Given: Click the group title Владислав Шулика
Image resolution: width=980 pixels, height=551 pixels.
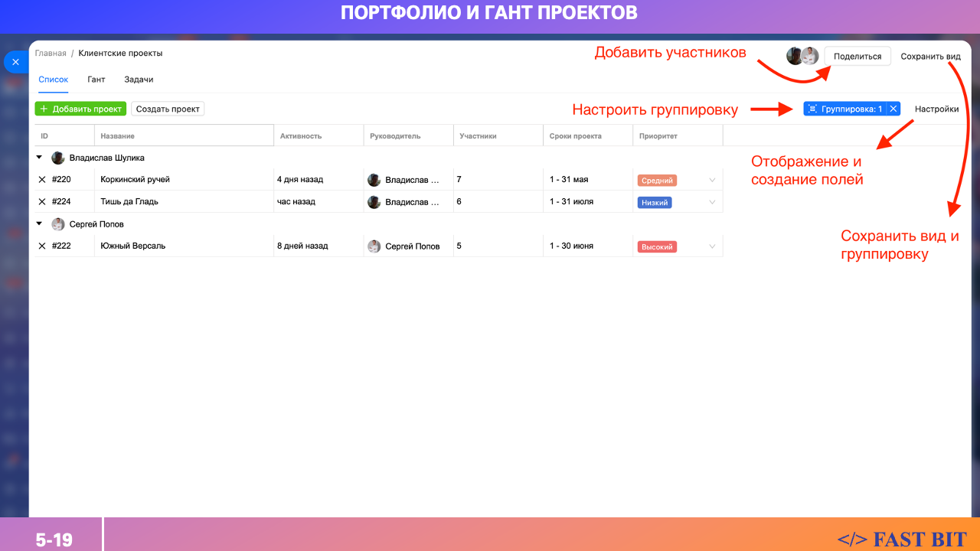Looking at the screenshot, I should (107, 158).
